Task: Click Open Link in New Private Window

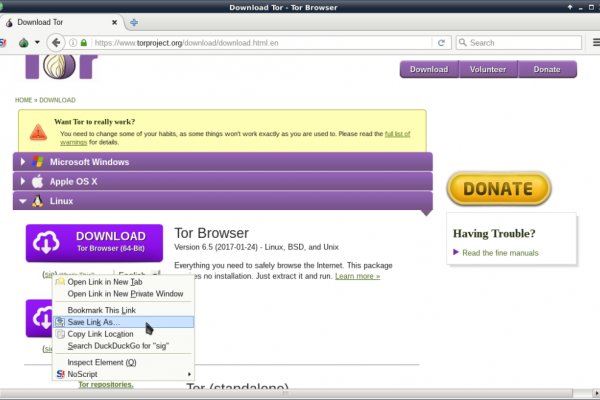Action: pos(125,294)
